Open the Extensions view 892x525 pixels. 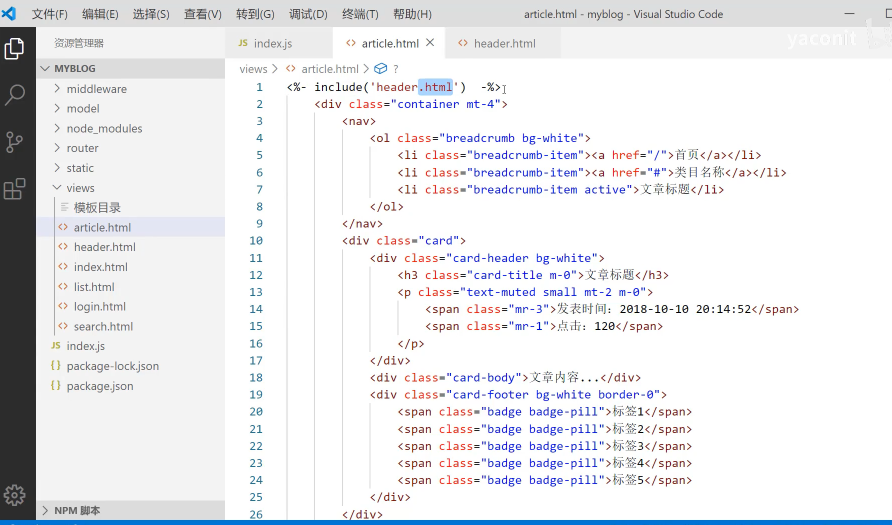(14, 188)
